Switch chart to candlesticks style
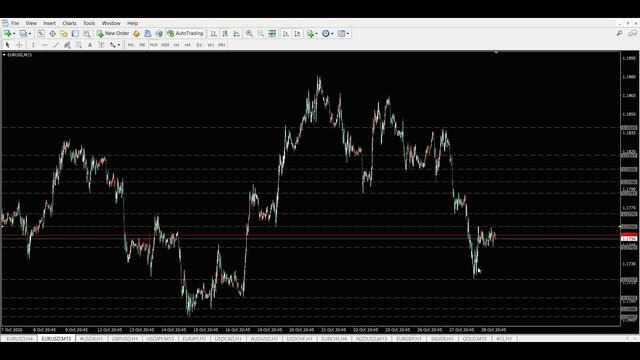 coord(225,33)
